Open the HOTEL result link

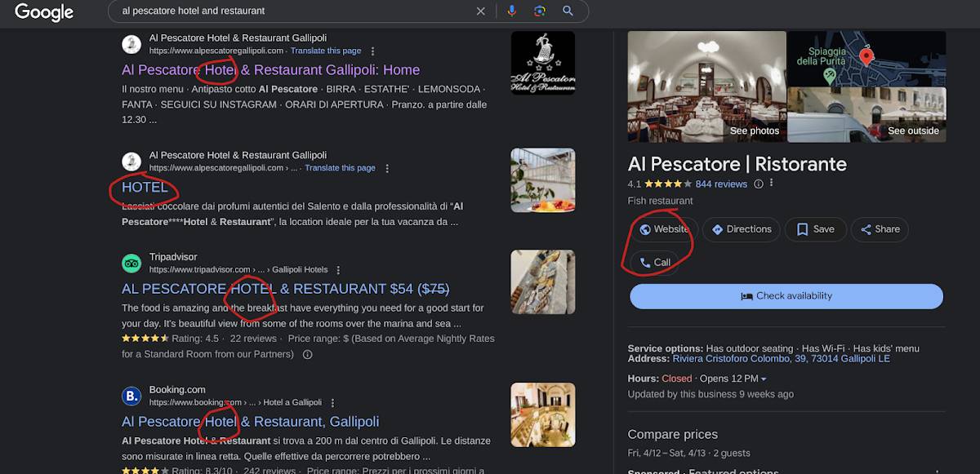(x=145, y=188)
